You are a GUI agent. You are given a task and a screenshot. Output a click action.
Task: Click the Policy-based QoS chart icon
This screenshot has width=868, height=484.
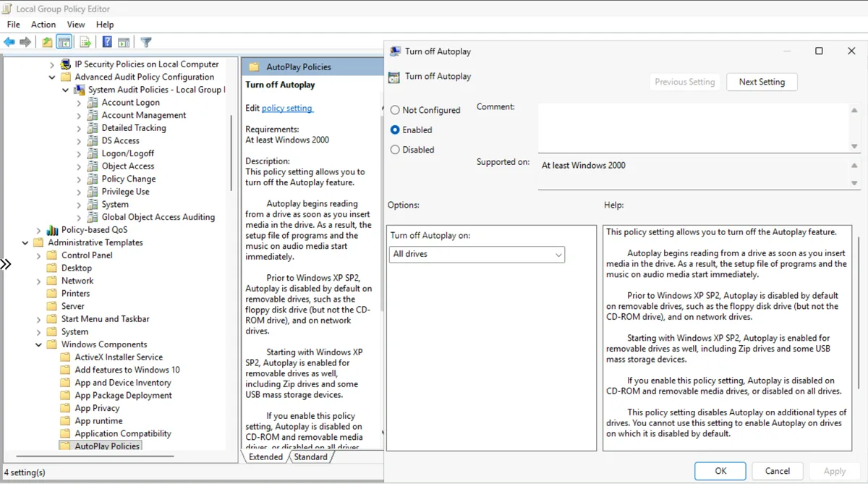click(53, 230)
